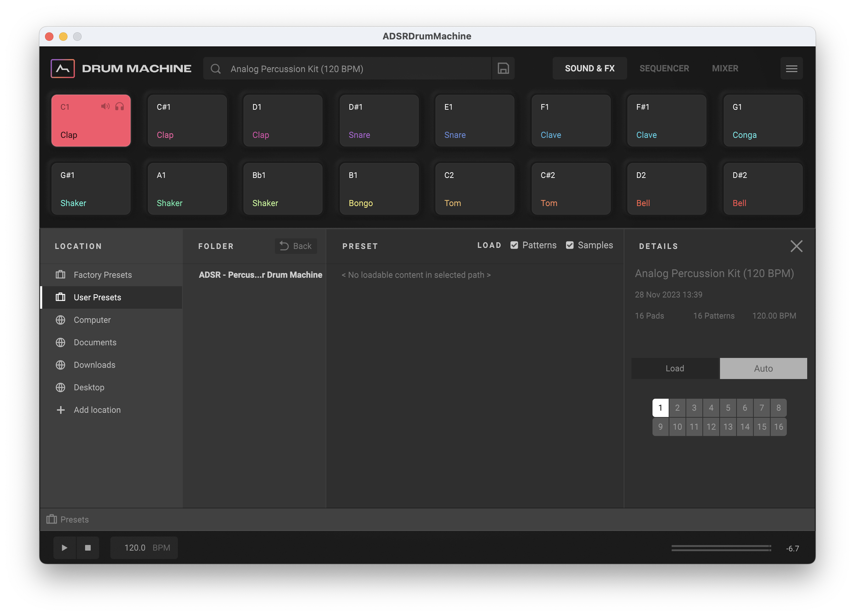Click the save preset disk icon
855x616 pixels.
pos(503,69)
